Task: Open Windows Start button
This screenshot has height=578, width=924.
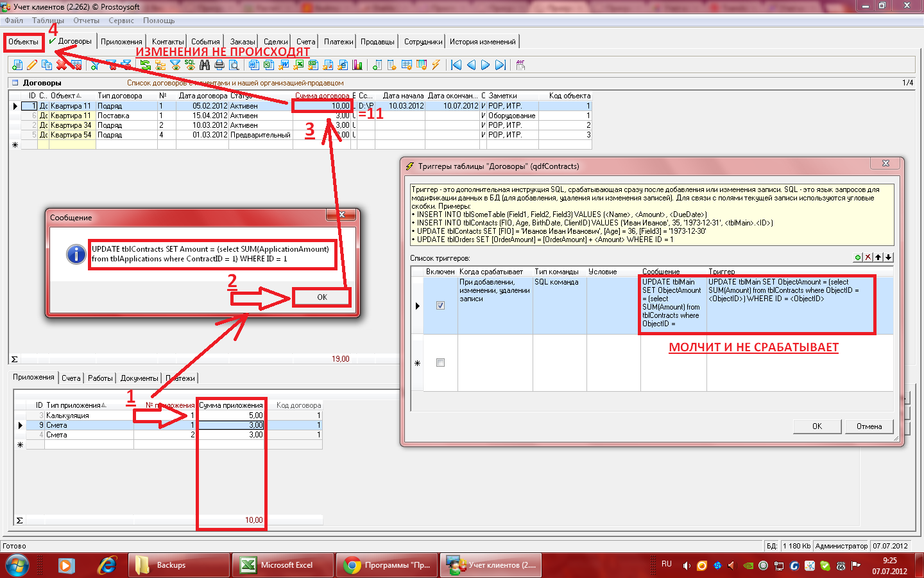Action: [x=17, y=566]
